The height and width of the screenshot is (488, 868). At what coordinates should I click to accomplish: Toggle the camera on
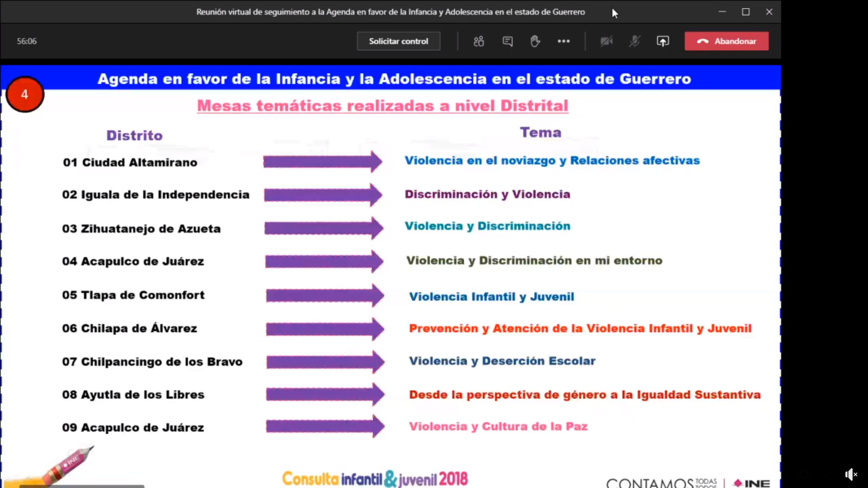pos(607,41)
